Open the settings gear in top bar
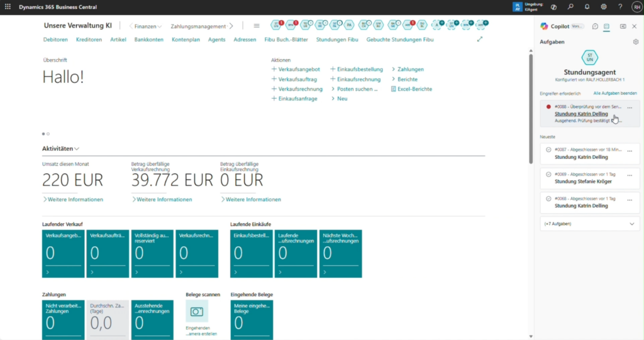This screenshot has width=644, height=340. click(603, 6)
